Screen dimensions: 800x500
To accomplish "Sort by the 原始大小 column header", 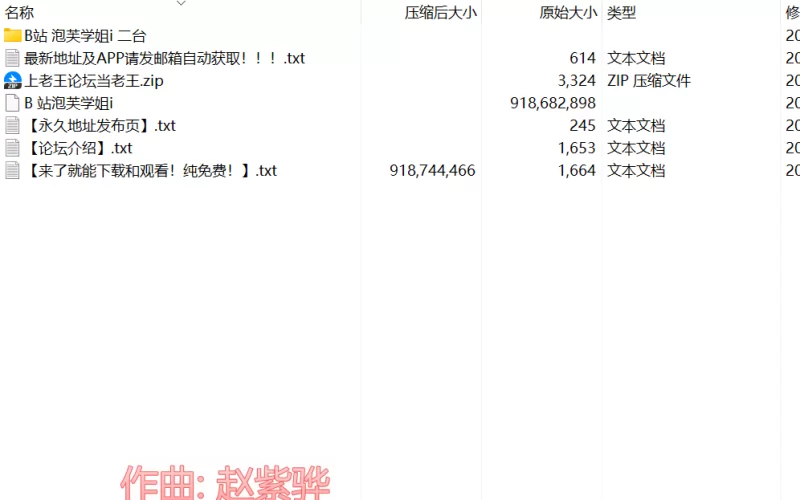I will click(x=568, y=13).
